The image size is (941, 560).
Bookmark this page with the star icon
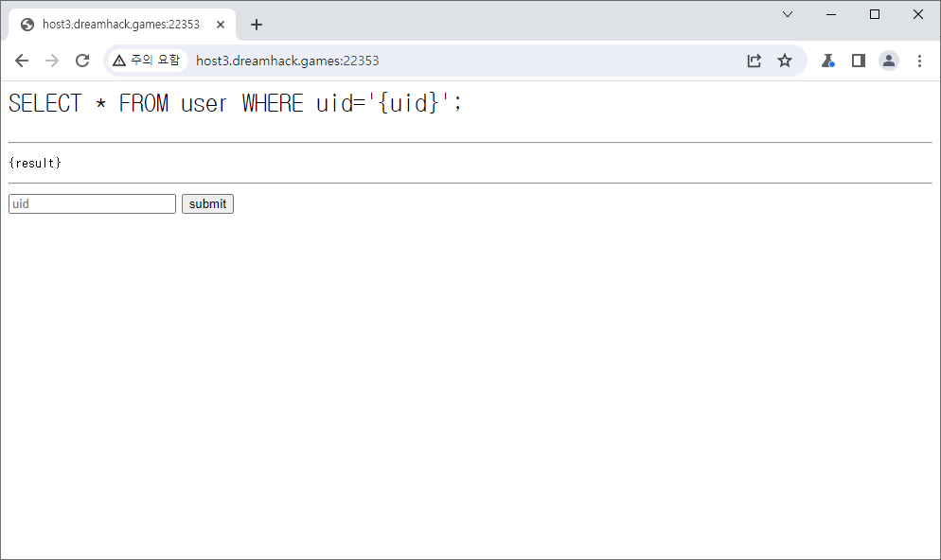(x=785, y=61)
